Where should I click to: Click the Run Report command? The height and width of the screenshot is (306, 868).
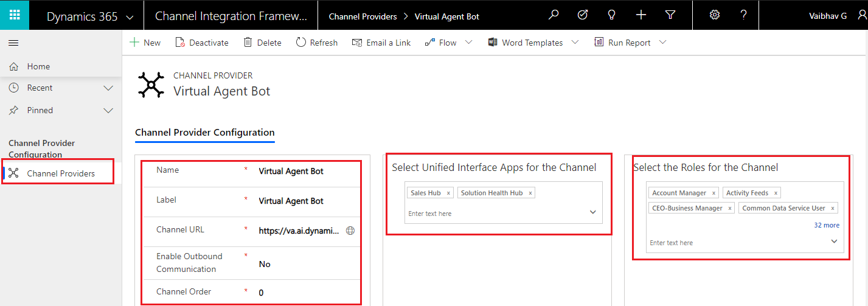(x=623, y=43)
